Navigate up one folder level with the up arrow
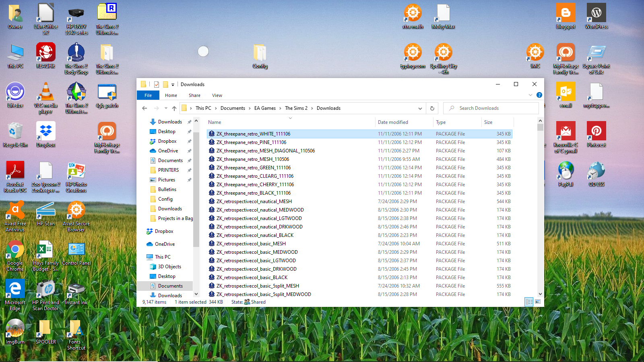This screenshot has height=362, width=644. 173,108
